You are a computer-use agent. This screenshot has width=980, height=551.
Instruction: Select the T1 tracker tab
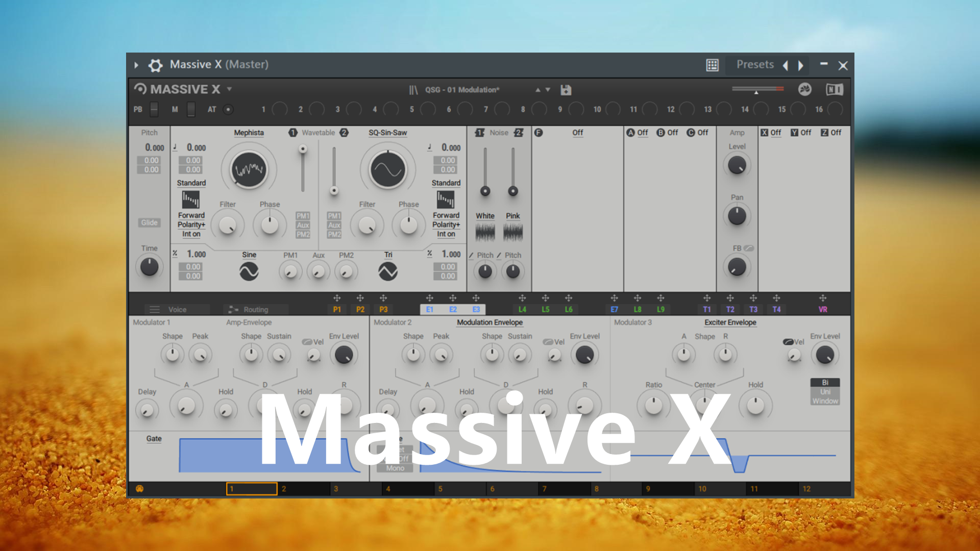[x=707, y=310]
